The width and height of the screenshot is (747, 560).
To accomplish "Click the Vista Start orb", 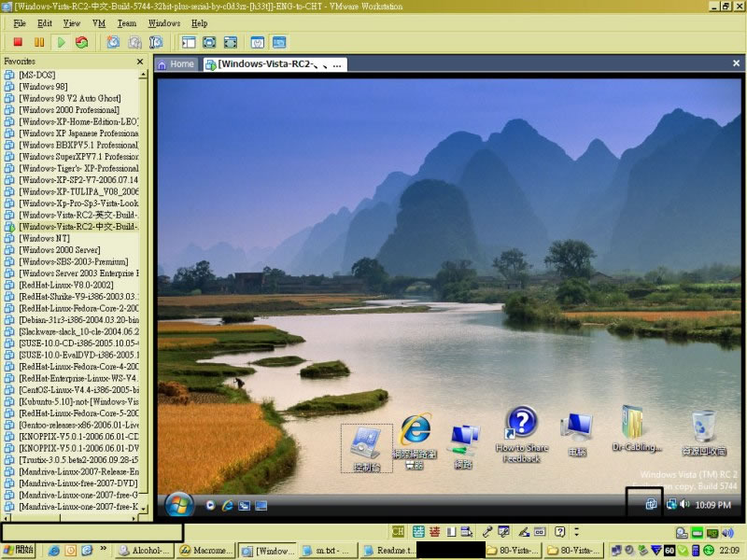I will click(x=179, y=505).
